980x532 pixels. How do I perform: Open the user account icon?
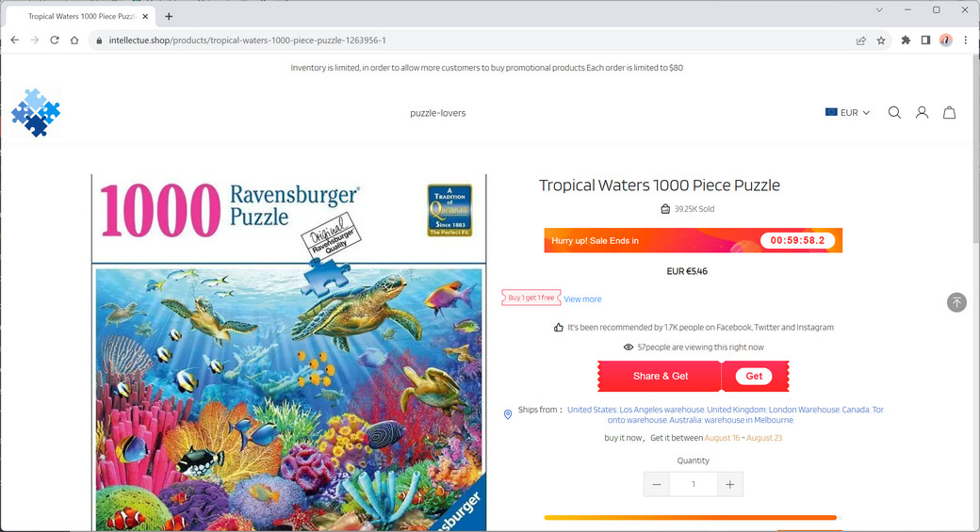(x=922, y=112)
